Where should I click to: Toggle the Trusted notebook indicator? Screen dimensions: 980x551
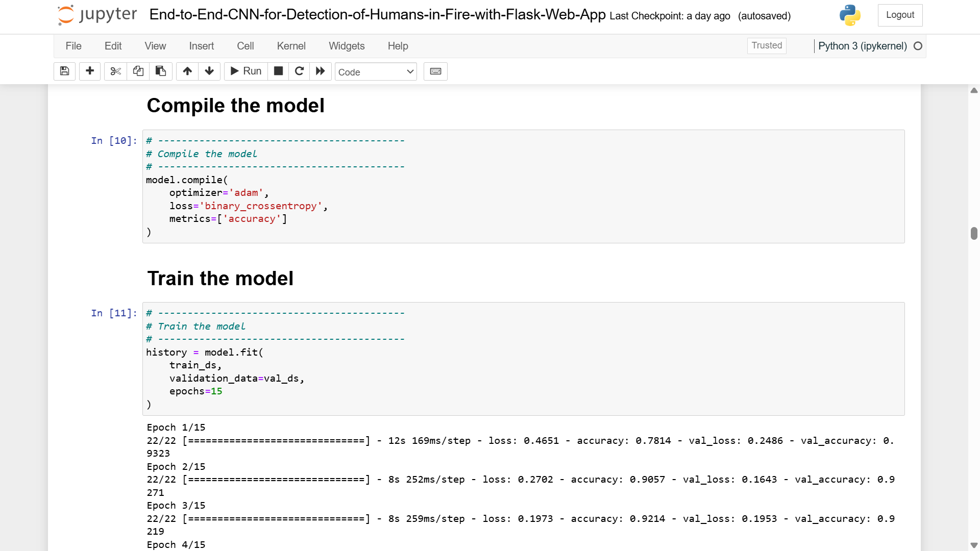[x=767, y=46]
